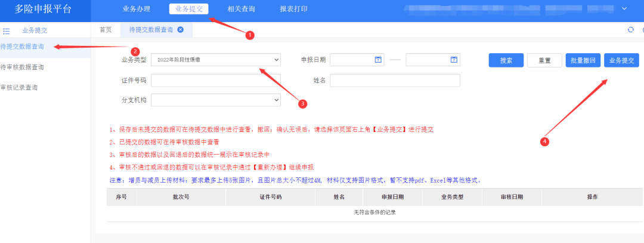Go to the 首页 tab
This screenshot has height=243, width=644.
(106, 30)
